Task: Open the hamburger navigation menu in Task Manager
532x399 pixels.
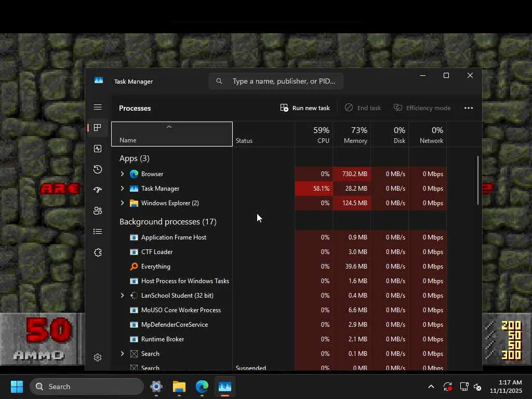Action: coord(98,107)
